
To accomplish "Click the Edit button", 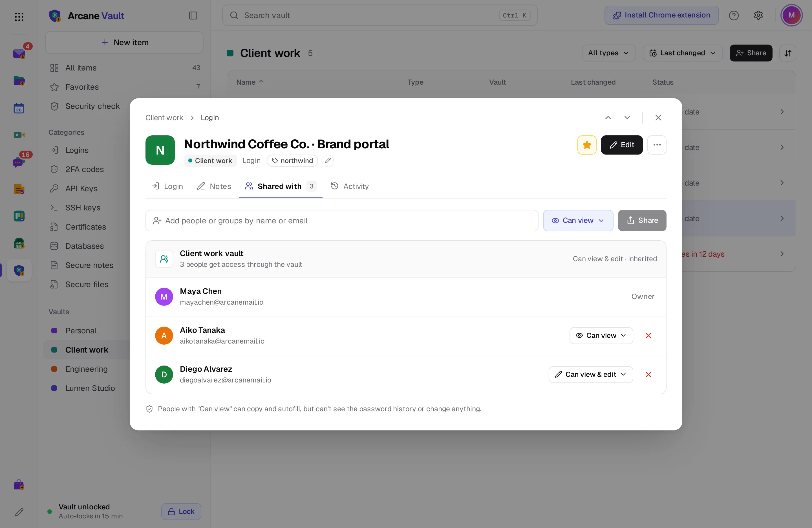I will pyautogui.click(x=622, y=145).
